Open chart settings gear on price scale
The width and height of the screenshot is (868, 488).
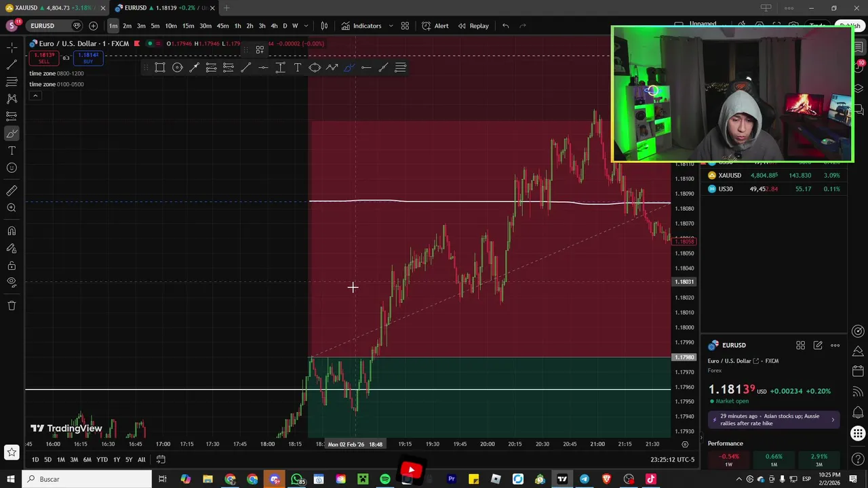(x=685, y=444)
